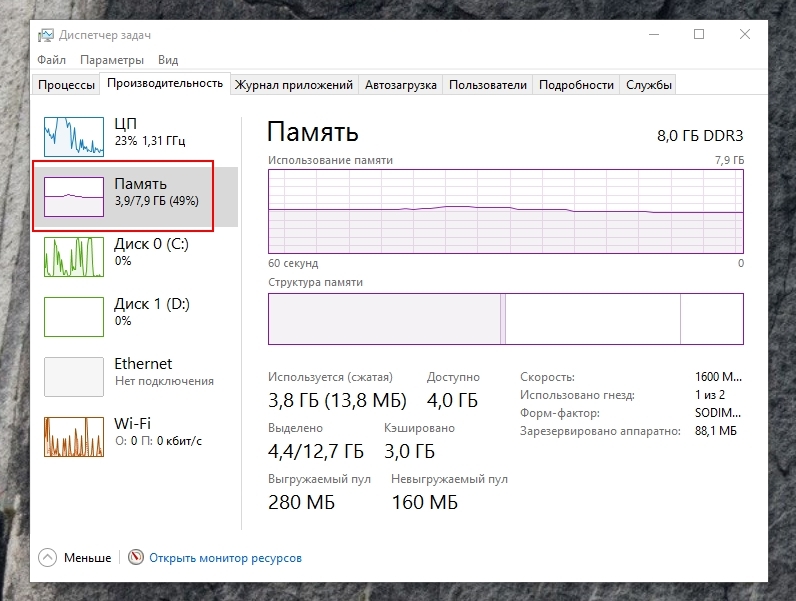
Task: Open the Параметры menu
Action: (x=112, y=60)
